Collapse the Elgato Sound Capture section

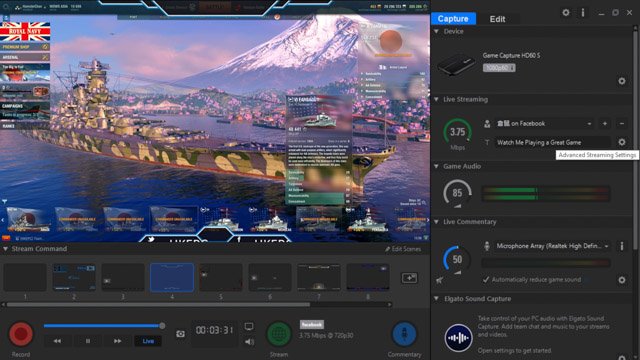click(436, 299)
